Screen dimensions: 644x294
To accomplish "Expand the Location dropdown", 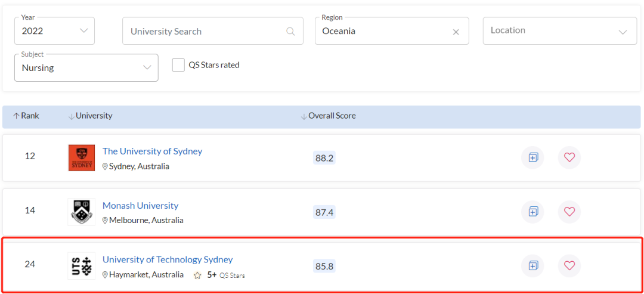I will [x=560, y=31].
